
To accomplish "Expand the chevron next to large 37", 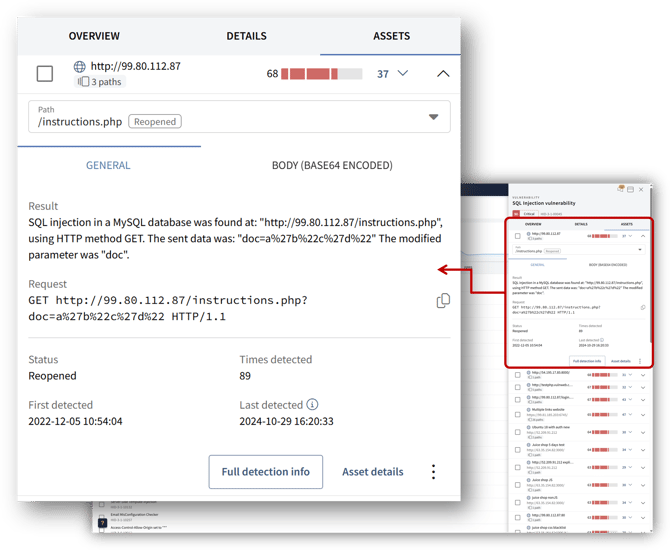I will pos(403,73).
